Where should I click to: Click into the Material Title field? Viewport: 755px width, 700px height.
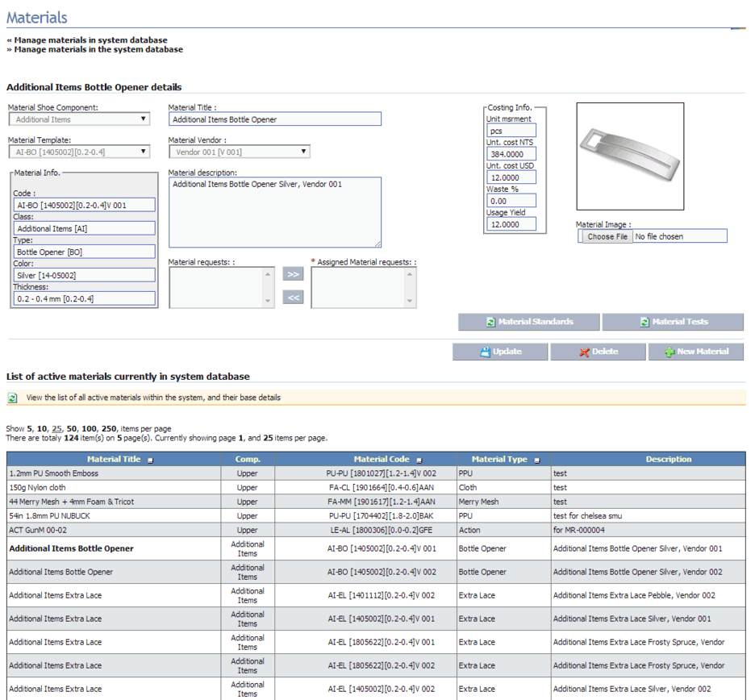(275, 119)
